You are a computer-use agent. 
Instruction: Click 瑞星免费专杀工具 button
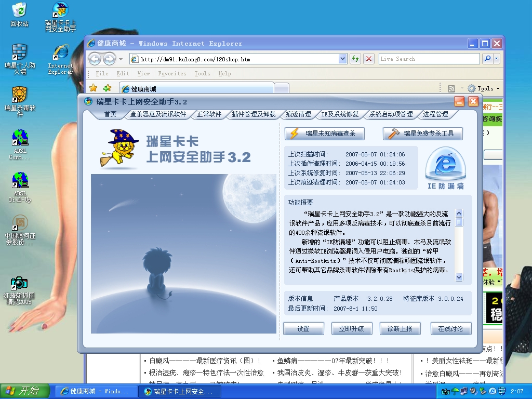(x=423, y=134)
